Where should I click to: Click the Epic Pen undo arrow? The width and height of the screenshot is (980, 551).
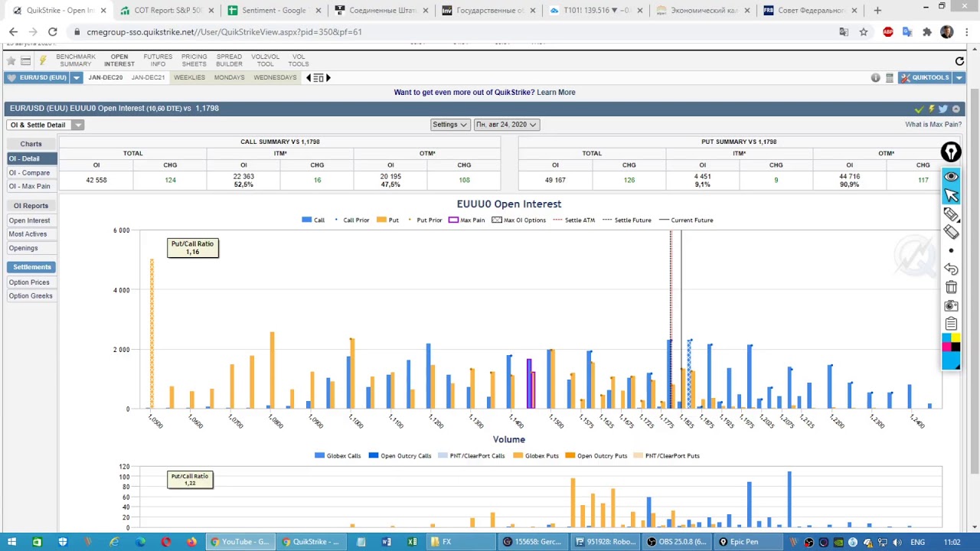[951, 269]
